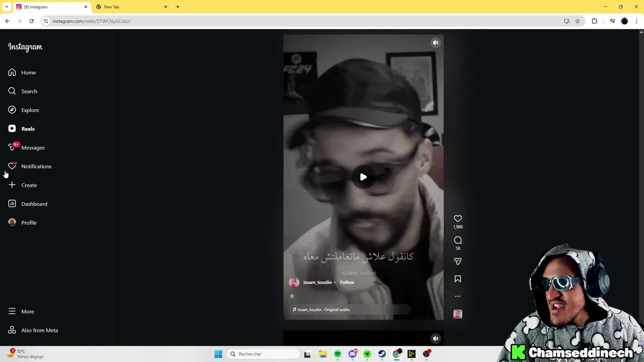Open the browser Extensions puzzle icon
Image resolution: width=644 pixels, height=362 pixels.
pos(595,21)
